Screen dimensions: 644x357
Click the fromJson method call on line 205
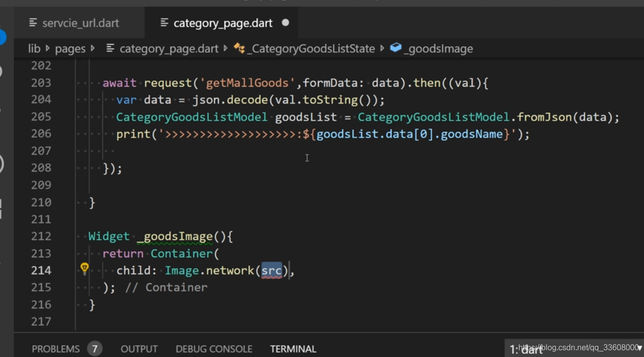(x=545, y=117)
